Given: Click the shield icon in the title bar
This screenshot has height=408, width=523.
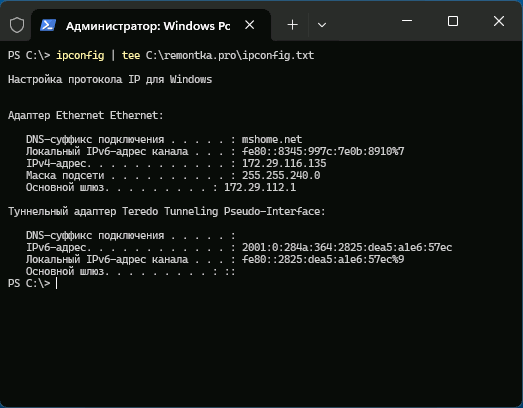Looking at the screenshot, I should (x=17, y=25).
